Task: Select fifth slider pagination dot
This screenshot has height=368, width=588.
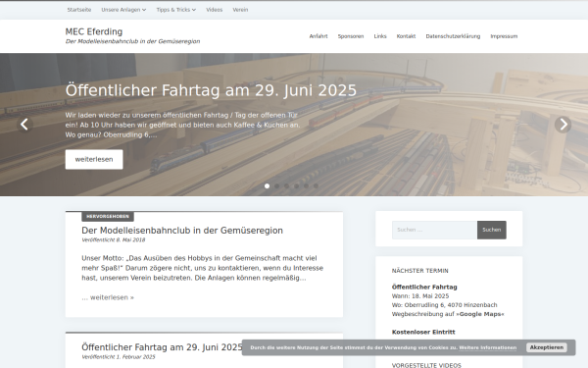Action: point(307,185)
